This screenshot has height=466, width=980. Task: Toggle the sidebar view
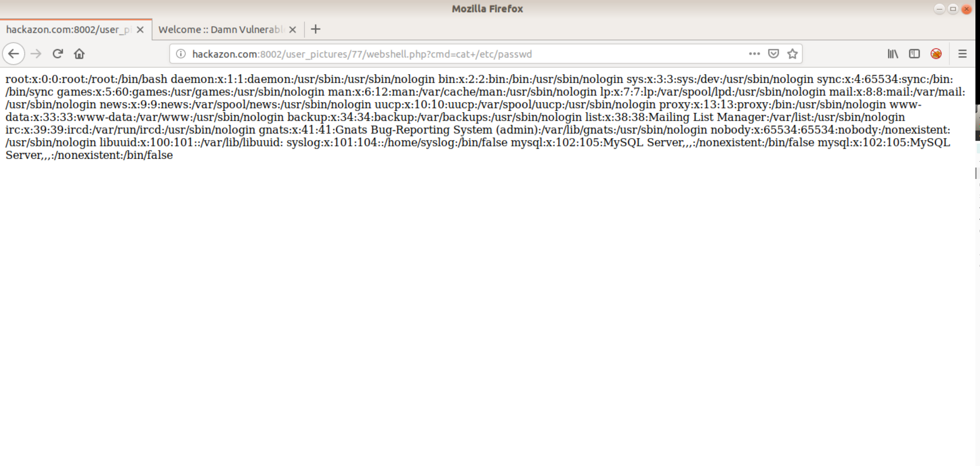[914, 54]
